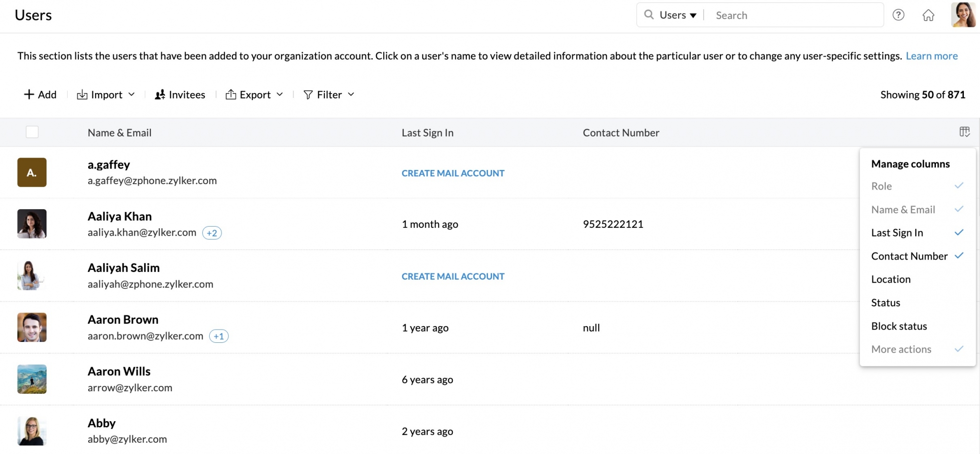The width and height of the screenshot is (980, 454).
Task: Click the Invitees people icon
Action: point(160,95)
